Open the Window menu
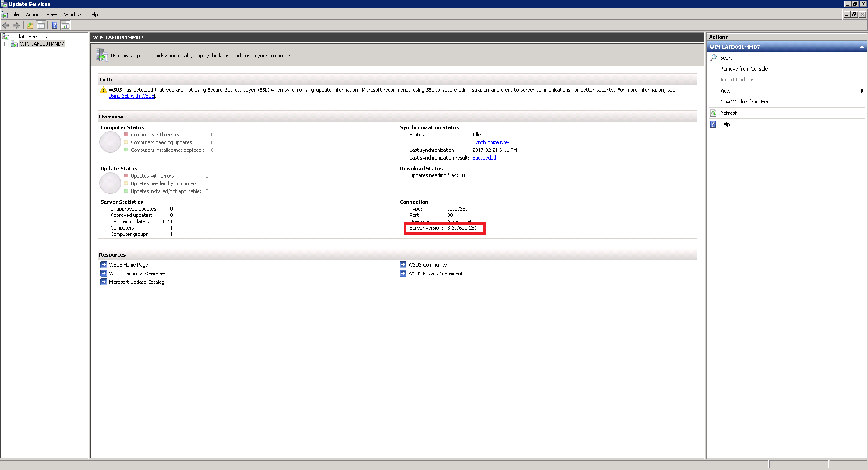868x470 pixels. 72,14
